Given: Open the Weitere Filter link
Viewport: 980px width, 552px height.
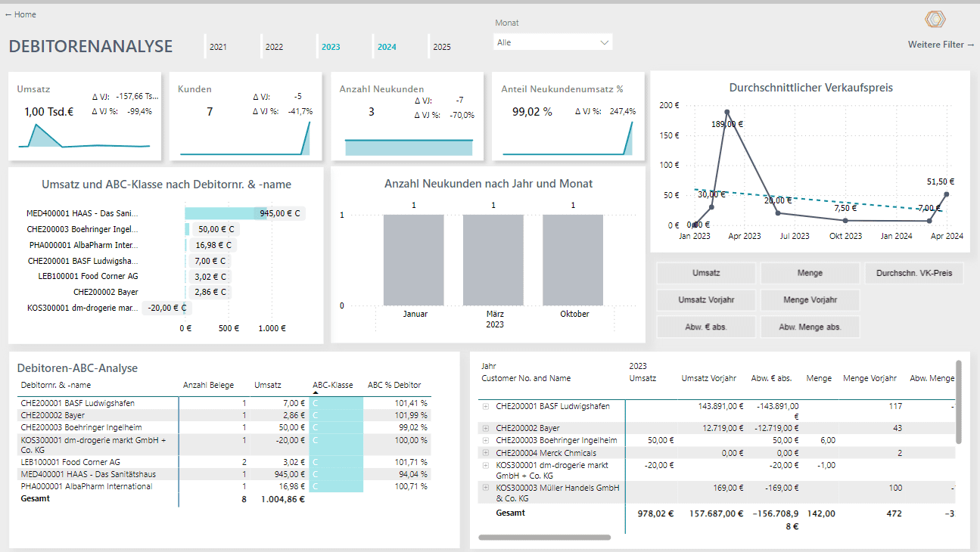Looking at the screenshot, I should (x=941, y=45).
